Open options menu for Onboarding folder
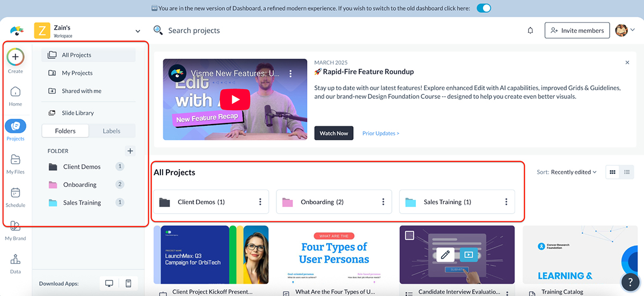The height and width of the screenshot is (296, 644). 383,202
